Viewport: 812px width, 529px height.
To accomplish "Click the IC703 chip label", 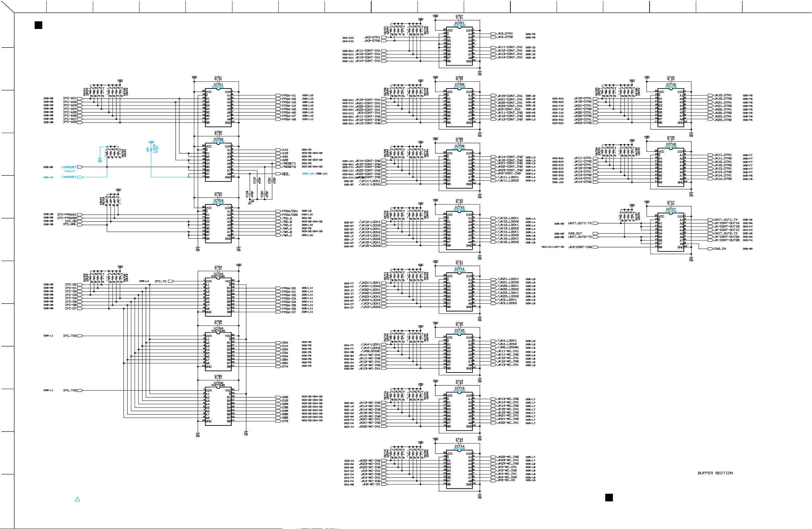I will coord(218,200).
